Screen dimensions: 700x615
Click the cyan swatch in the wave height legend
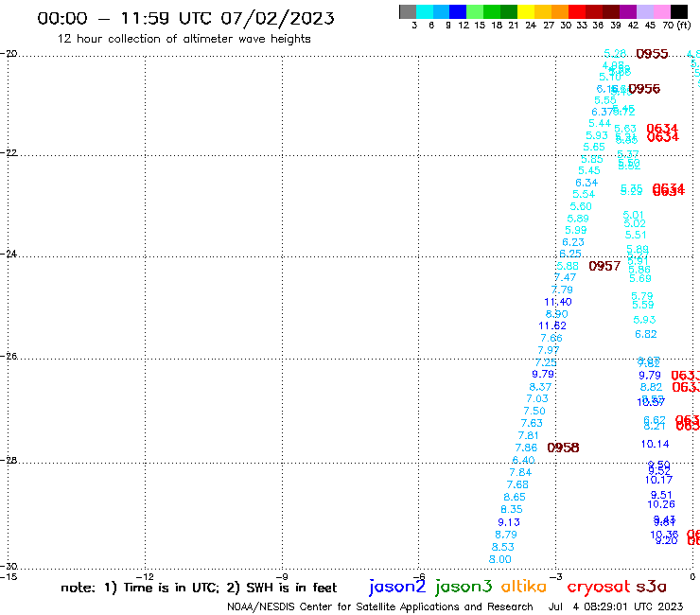coord(425,11)
